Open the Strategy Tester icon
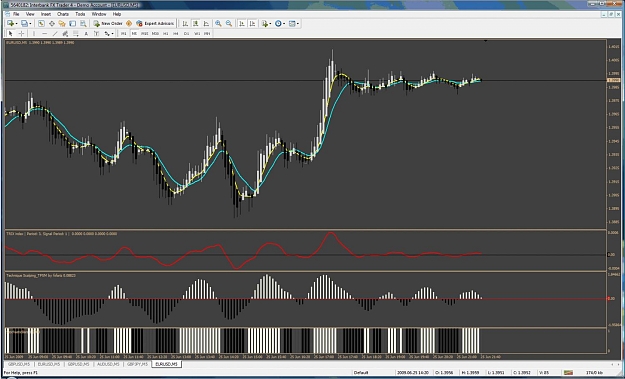The width and height of the screenshot is (625, 379). (x=83, y=24)
